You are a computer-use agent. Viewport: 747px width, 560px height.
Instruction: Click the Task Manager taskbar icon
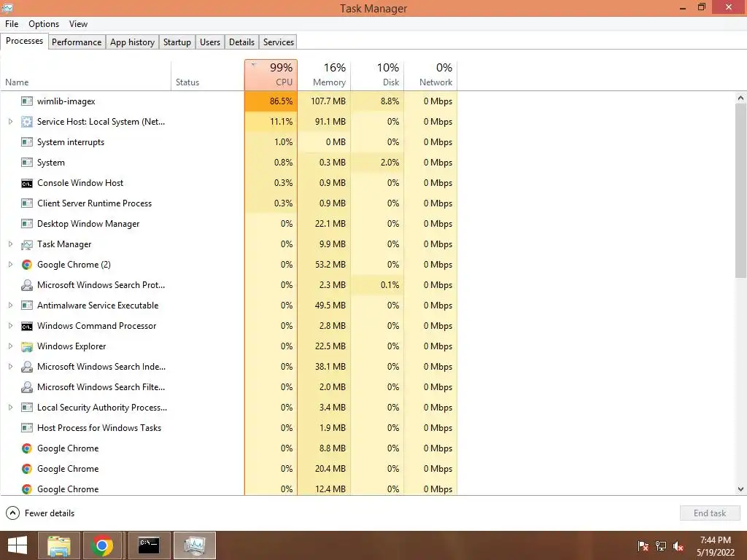[x=195, y=545]
